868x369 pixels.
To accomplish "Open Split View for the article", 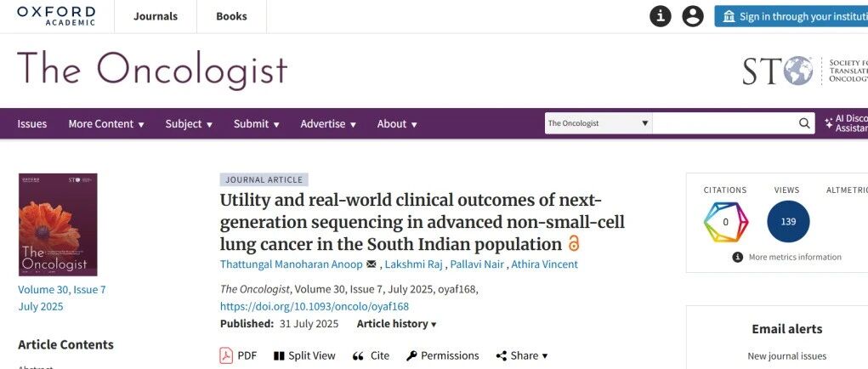I will point(280,355).
